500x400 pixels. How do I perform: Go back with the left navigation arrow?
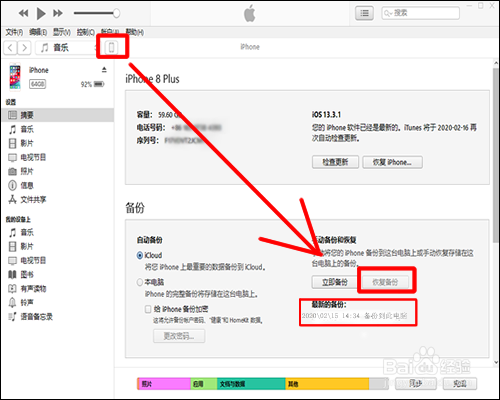[10, 48]
